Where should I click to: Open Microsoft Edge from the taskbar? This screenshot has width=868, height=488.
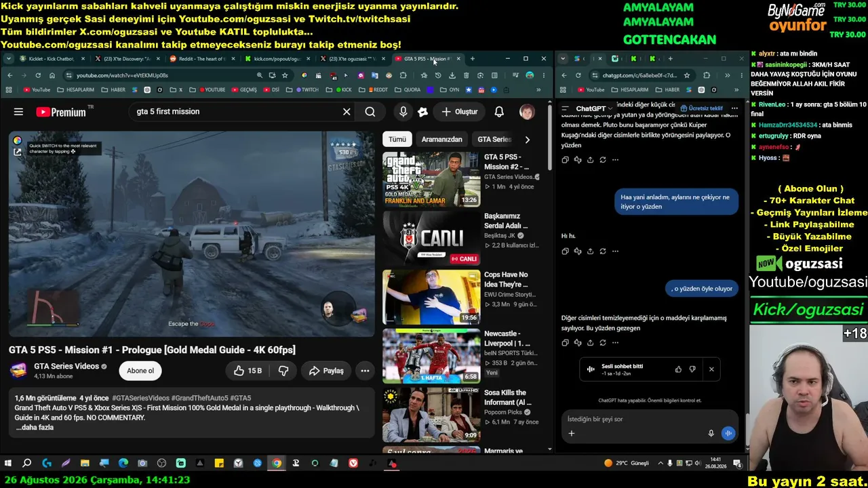click(x=123, y=464)
